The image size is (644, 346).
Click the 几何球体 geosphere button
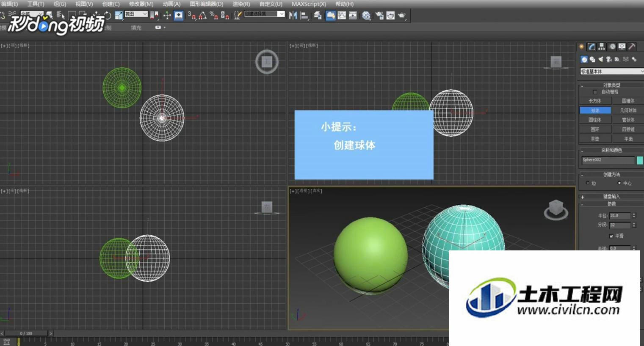(628, 110)
